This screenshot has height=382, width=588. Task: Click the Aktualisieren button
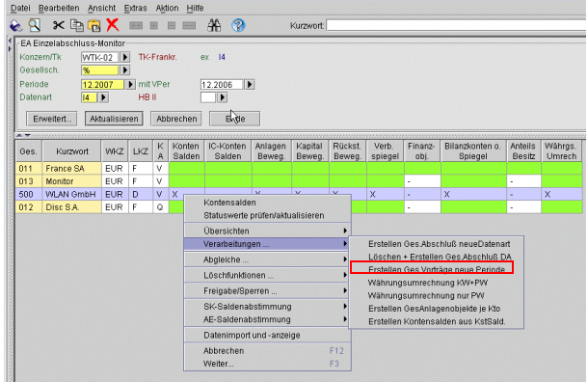(114, 119)
